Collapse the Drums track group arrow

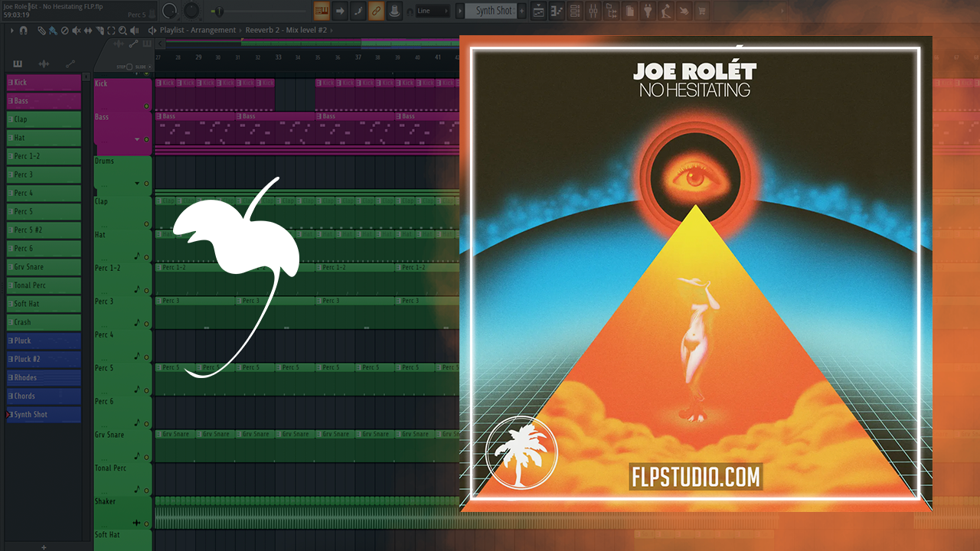pyautogui.click(x=137, y=184)
